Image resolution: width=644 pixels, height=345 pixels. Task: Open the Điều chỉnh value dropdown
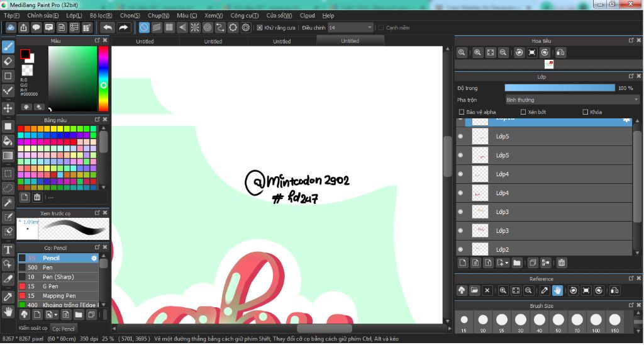point(370,28)
